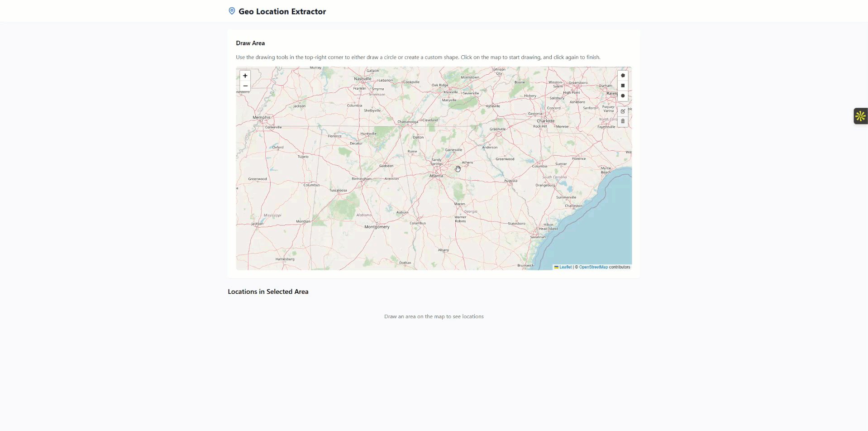Click the edit layers icon
The height and width of the screenshot is (431, 868).
[x=623, y=111]
